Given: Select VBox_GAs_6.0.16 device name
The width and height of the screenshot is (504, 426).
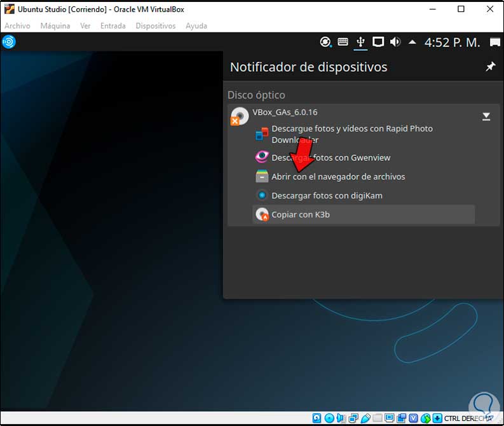Looking at the screenshot, I should point(285,112).
